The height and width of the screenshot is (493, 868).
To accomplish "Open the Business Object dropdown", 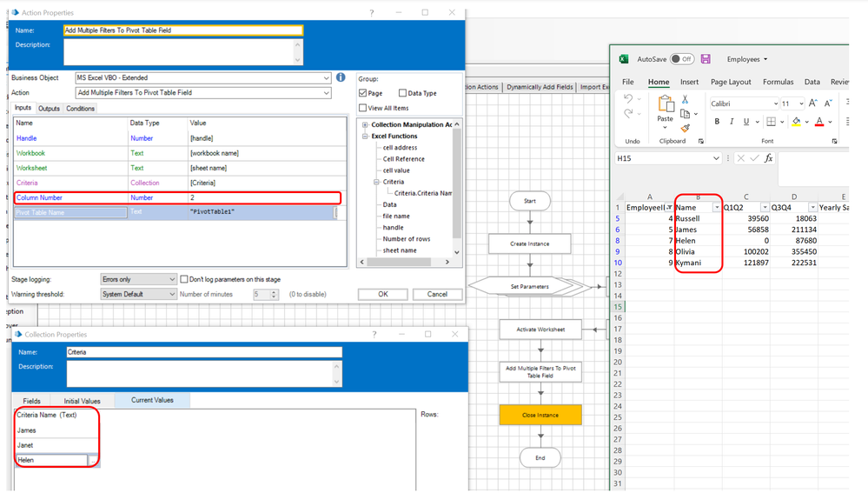I will pos(326,78).
